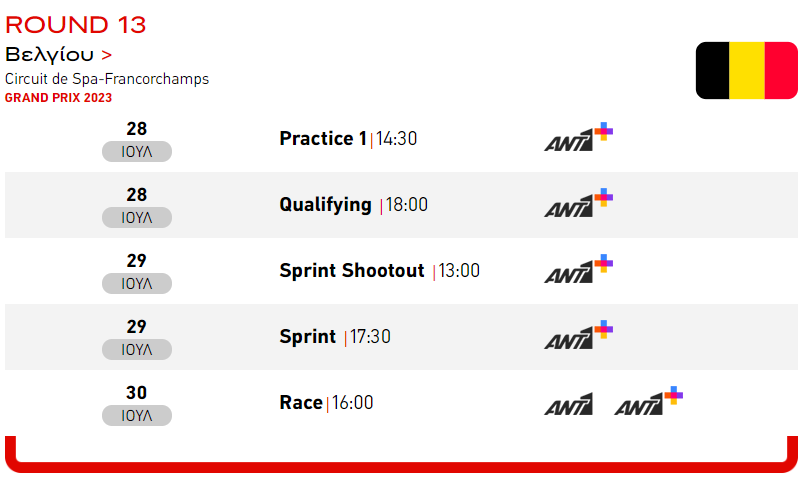Click Circuit de Spa-Francorchamps text
The height and width of the screenshot is (487, 811).
107,79
